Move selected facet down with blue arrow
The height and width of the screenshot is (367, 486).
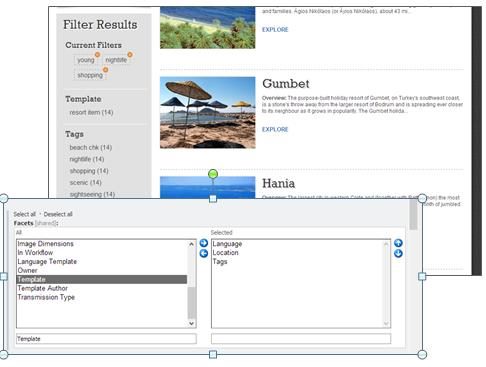point(398,254)
